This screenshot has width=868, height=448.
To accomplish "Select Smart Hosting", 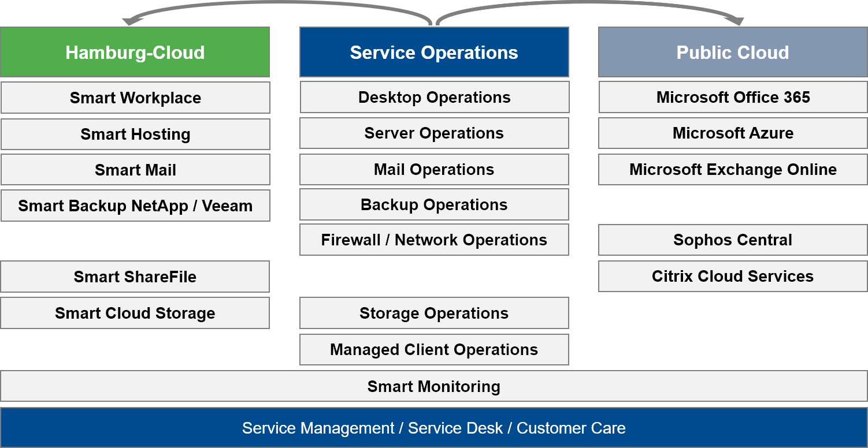I will 135,134.
